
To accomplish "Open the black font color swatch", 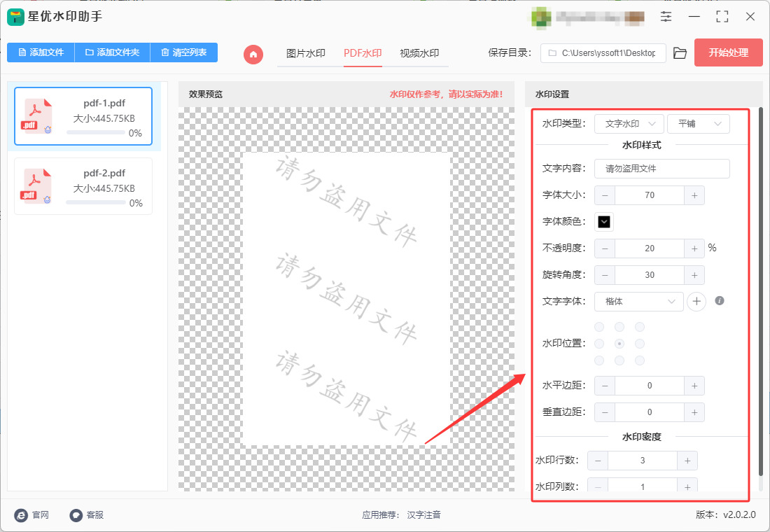I will 604,221.
